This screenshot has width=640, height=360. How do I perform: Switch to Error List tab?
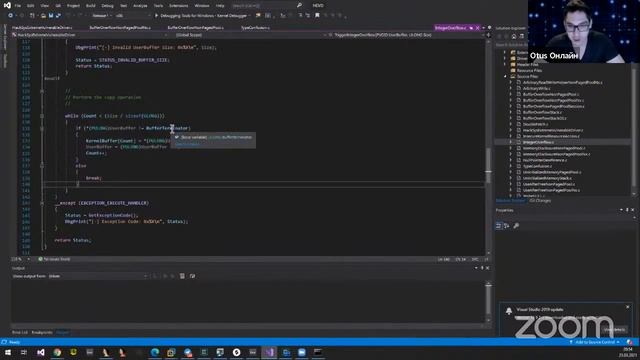[20, 332]
